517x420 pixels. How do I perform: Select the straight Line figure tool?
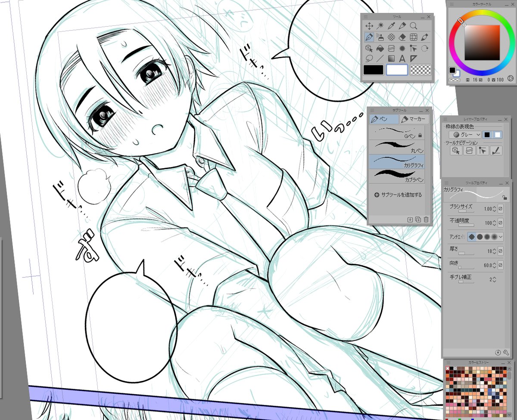pos(380,59)
